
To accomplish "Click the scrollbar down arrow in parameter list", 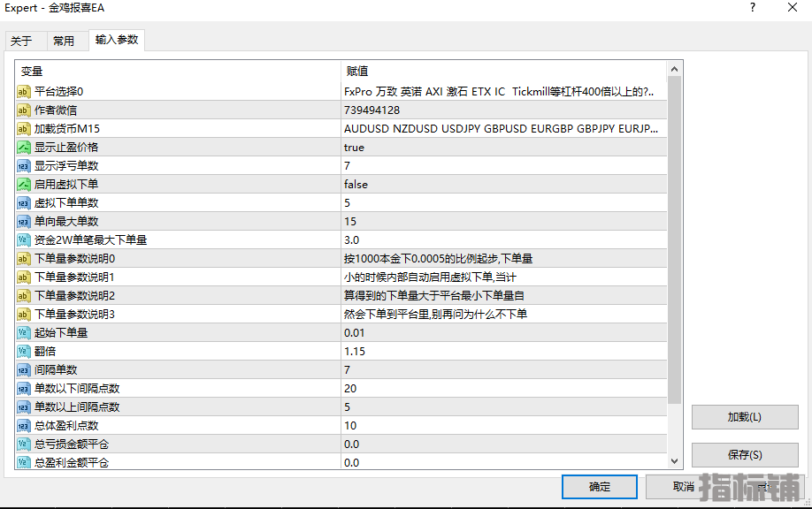I will coord(674,461).
